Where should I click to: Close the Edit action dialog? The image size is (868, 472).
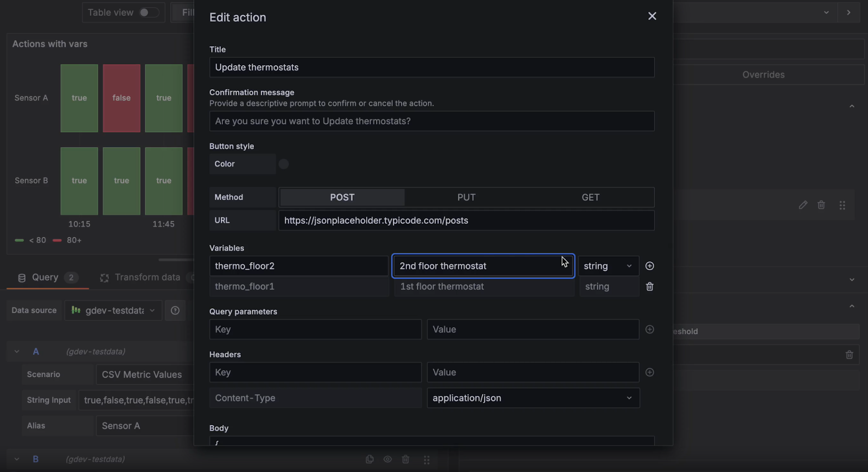pyautogui.click(x=652, y=16)
